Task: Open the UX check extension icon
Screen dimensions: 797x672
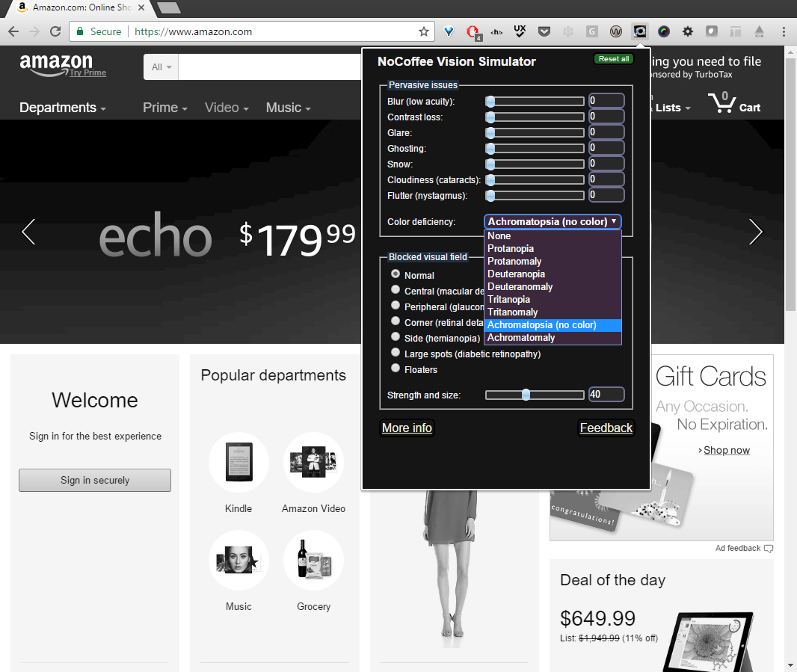Action: pyautogui.click(x=520, y=31)
